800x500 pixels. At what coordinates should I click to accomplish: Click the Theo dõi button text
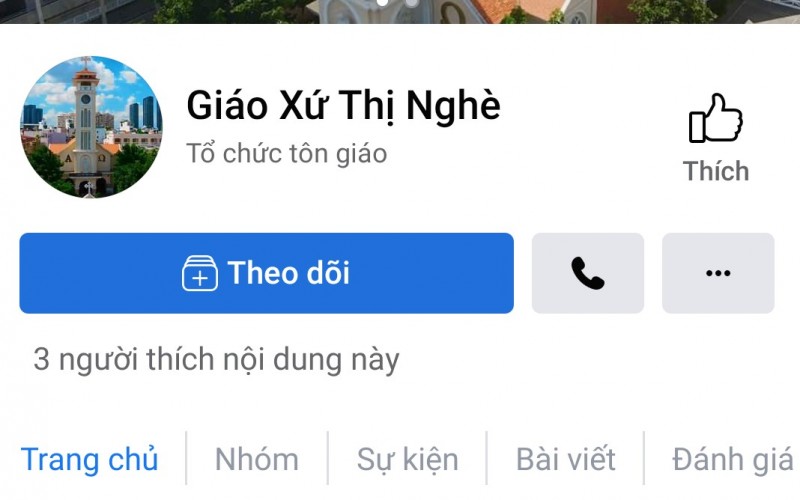[x=289, y=273]
